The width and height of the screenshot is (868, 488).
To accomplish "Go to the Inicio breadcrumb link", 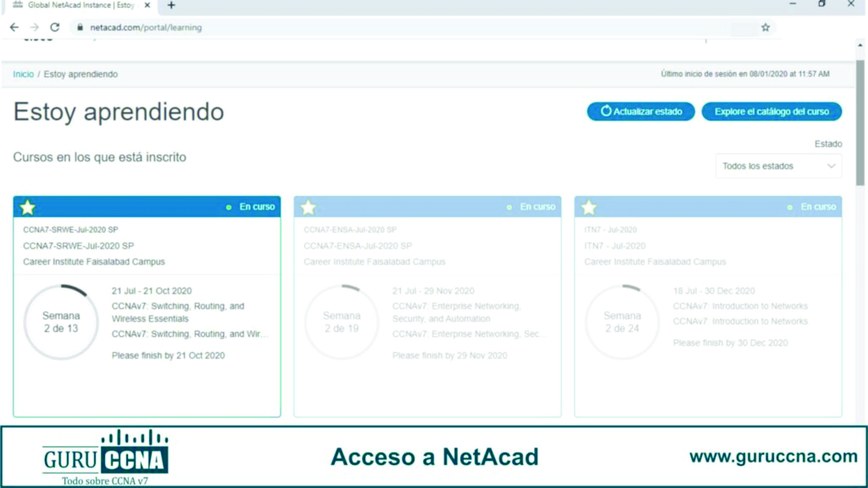I will tap(23, 74).
